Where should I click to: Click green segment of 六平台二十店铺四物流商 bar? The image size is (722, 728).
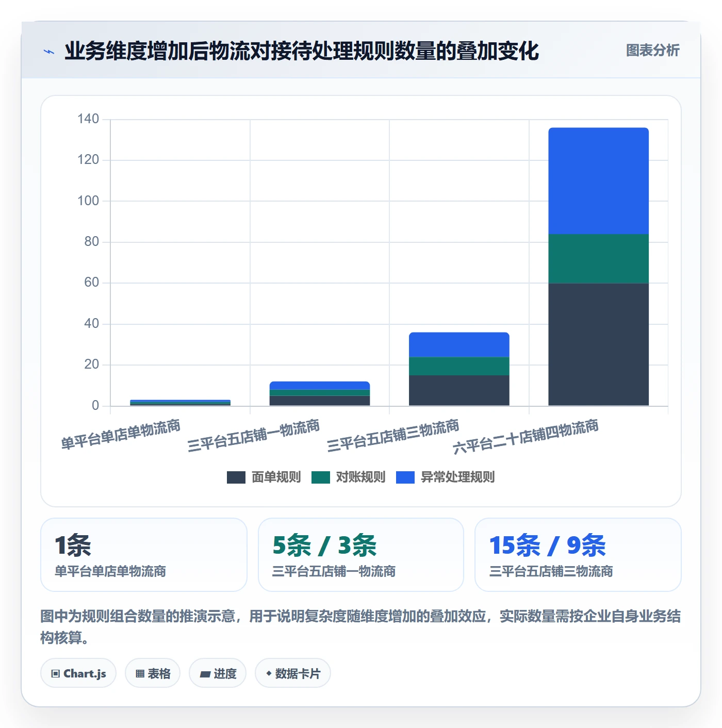(x=598, y=259)
